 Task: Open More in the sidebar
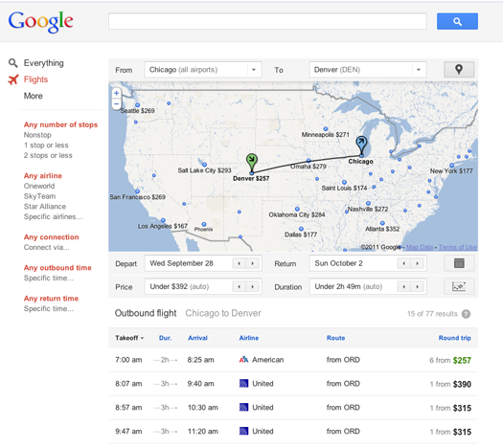(x=33, y=96)
